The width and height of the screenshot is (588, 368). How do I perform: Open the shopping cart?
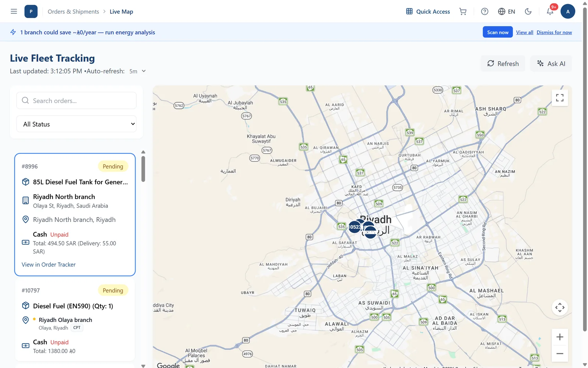tap(463, 11)
